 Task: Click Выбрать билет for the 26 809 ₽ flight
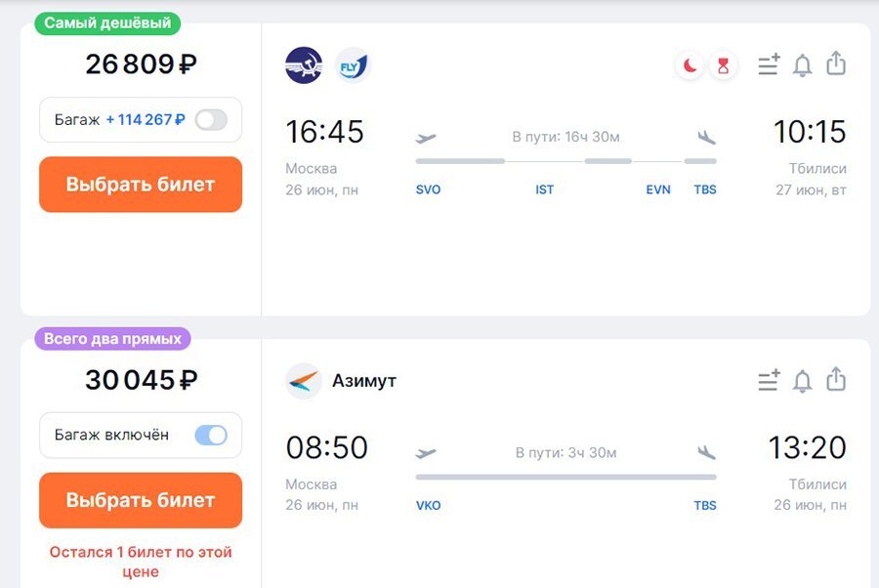140,185
